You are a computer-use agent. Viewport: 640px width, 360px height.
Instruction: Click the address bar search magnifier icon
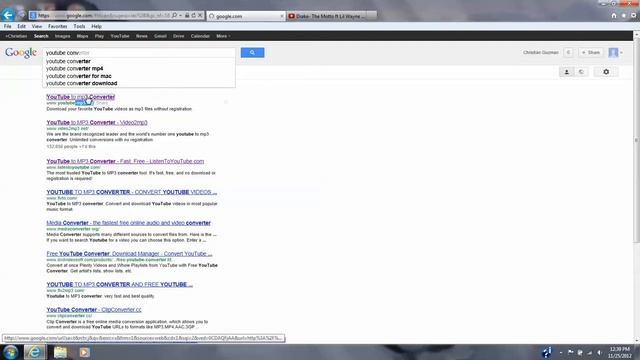click(x=175, y=16)
